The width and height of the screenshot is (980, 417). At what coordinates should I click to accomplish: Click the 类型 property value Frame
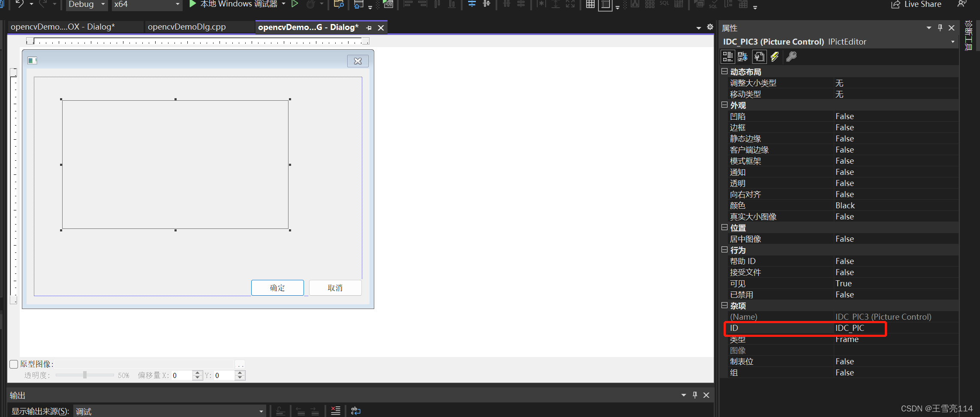[847, 339]
